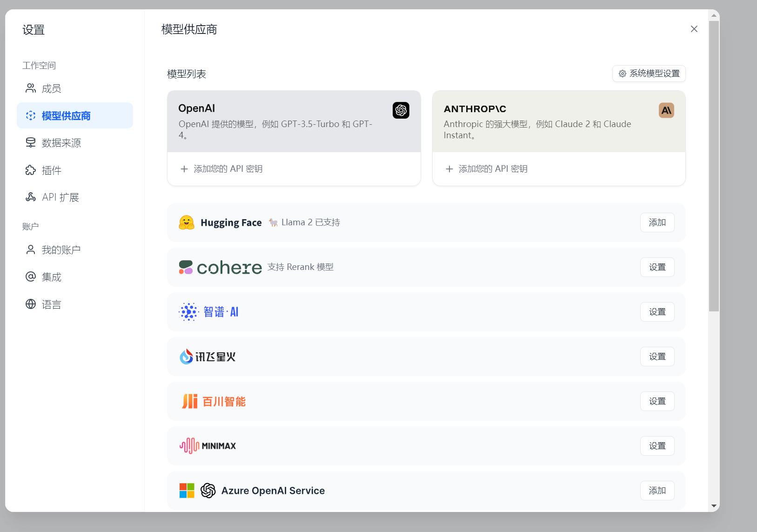Screen dimensions: 757x532
Task: Open 系统模型设置 button
Action: [649, 74]
